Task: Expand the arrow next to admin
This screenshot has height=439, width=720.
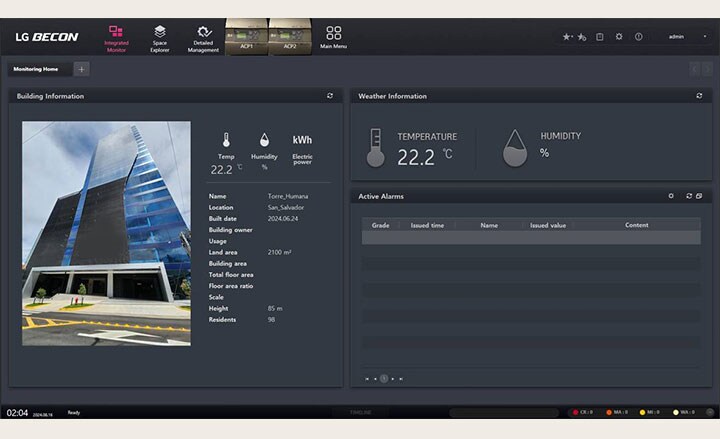Action: pos(705,37)
